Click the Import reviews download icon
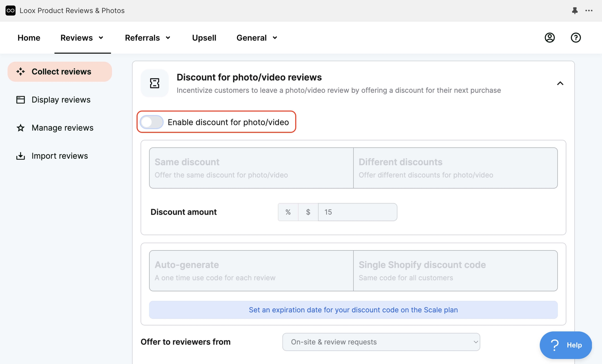 point(20,156)
